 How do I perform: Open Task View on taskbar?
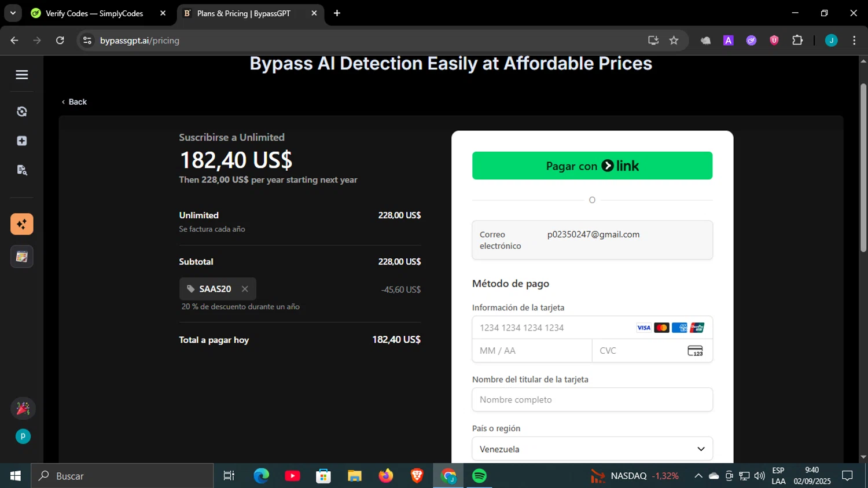(229, 476)
